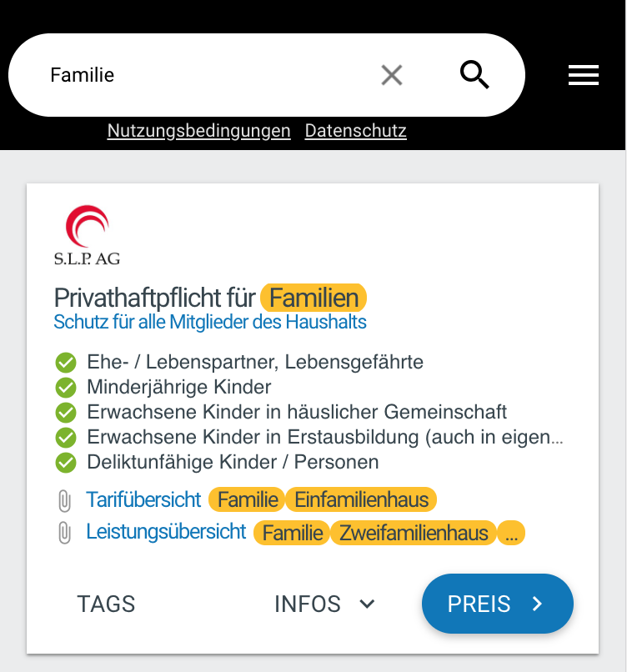The width and height of the screenshot is (627, 672).
Task: Select the Einfamilienhaus tag chip
Action: click(x=361, y=499)
